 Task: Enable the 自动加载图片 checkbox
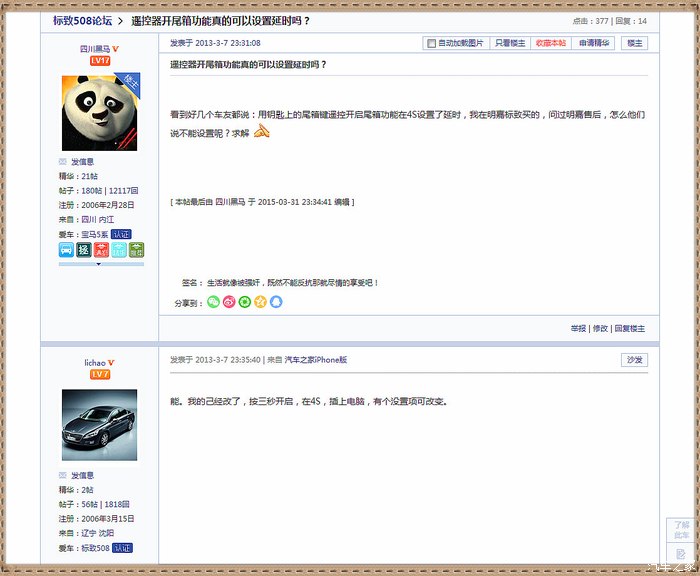[x=431, y=44]
